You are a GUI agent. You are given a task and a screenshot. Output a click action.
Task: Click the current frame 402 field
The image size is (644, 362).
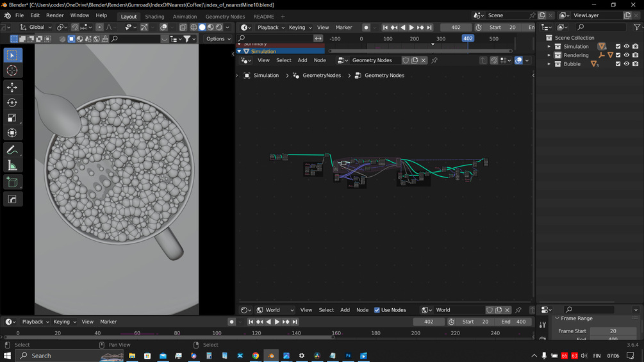tap(456, 28)
